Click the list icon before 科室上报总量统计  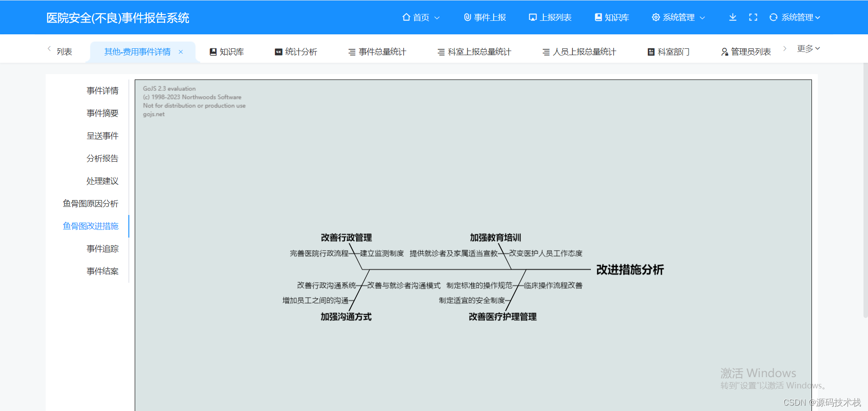[441, 52]
